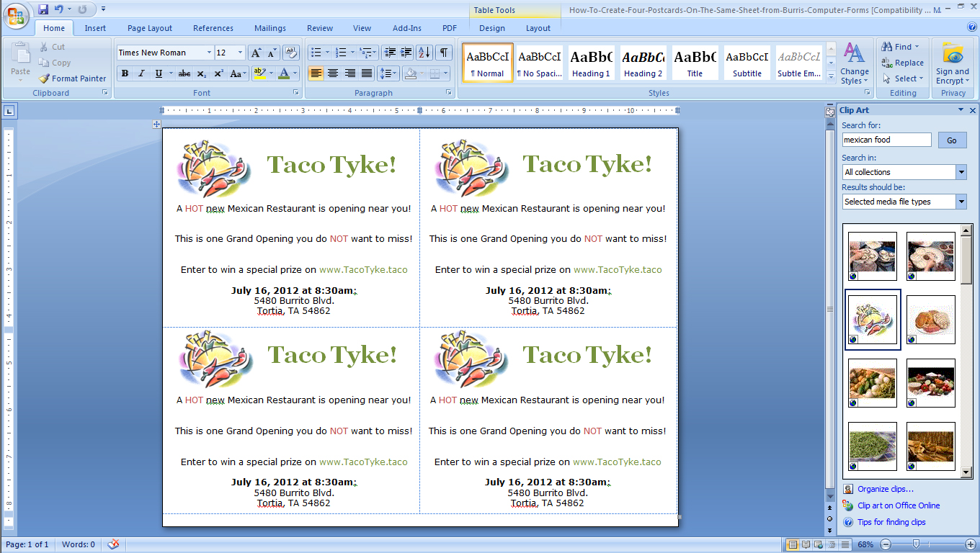Expand the Styles gallery
The height and width of the screenshot is (553, 980).
point(831,76)
